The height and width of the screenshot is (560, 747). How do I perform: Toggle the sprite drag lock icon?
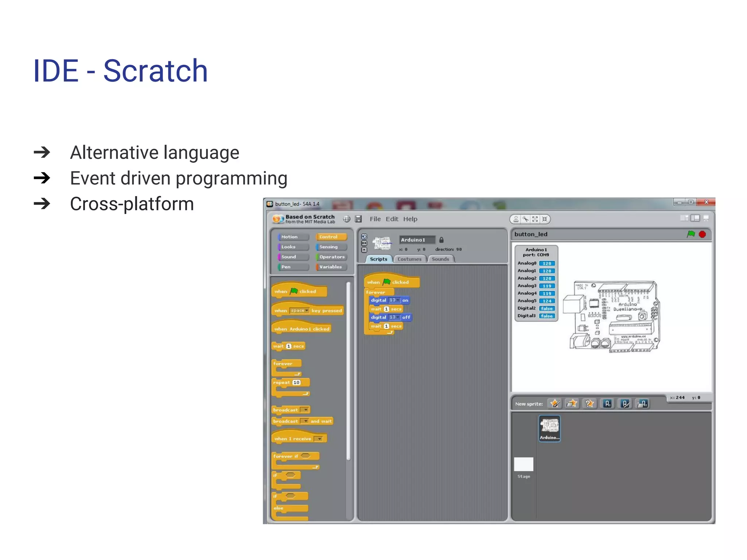(441, 240)
